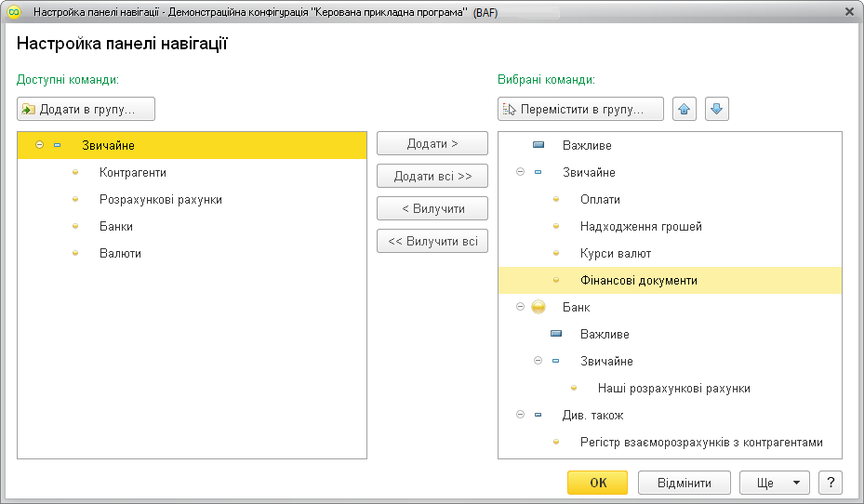The width and height of the screenshot is (864, 504).
Task: Collapse the Звичайне group in available commands
Action: (x=39, y=145)
